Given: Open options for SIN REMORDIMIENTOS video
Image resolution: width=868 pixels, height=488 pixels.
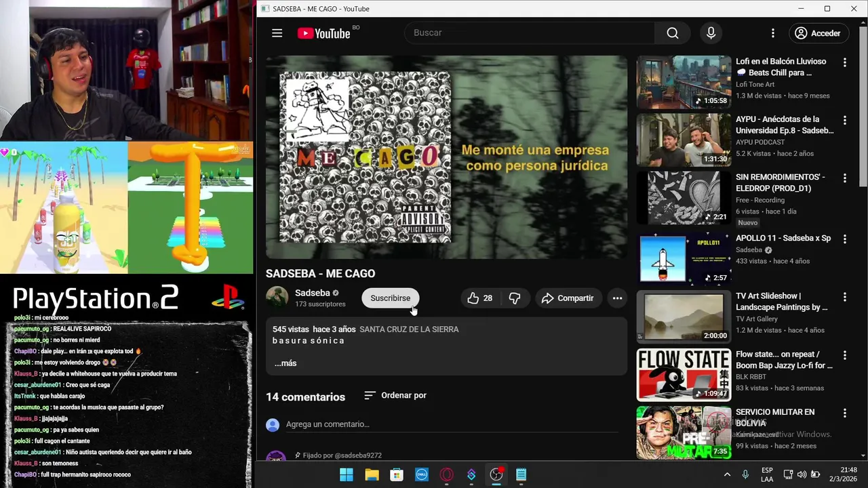Looking at the screenshot, I should pyautogui.click(x=845, y=178).
